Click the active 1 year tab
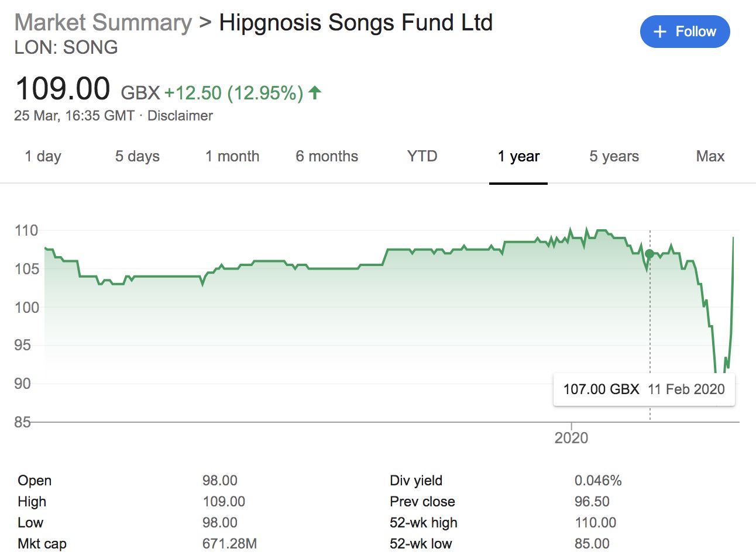The image size is (756, 559). click(x=518, y=157)
